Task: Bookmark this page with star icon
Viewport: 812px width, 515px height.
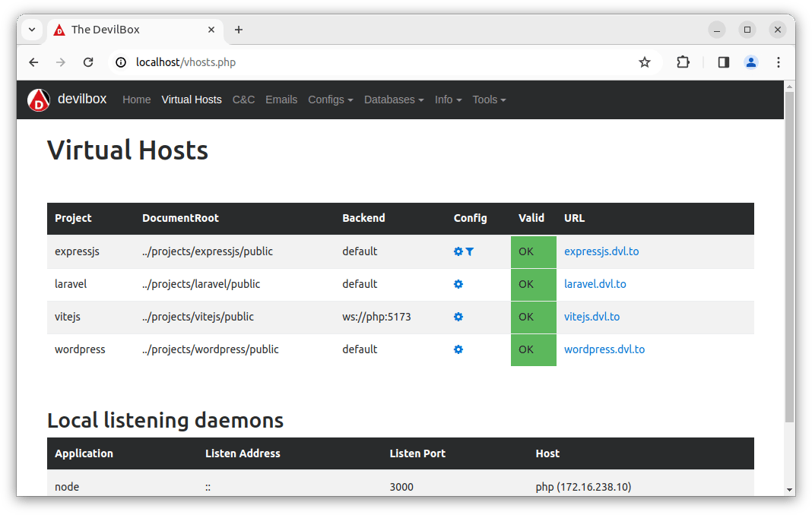Action: click(x=645, y=62)
